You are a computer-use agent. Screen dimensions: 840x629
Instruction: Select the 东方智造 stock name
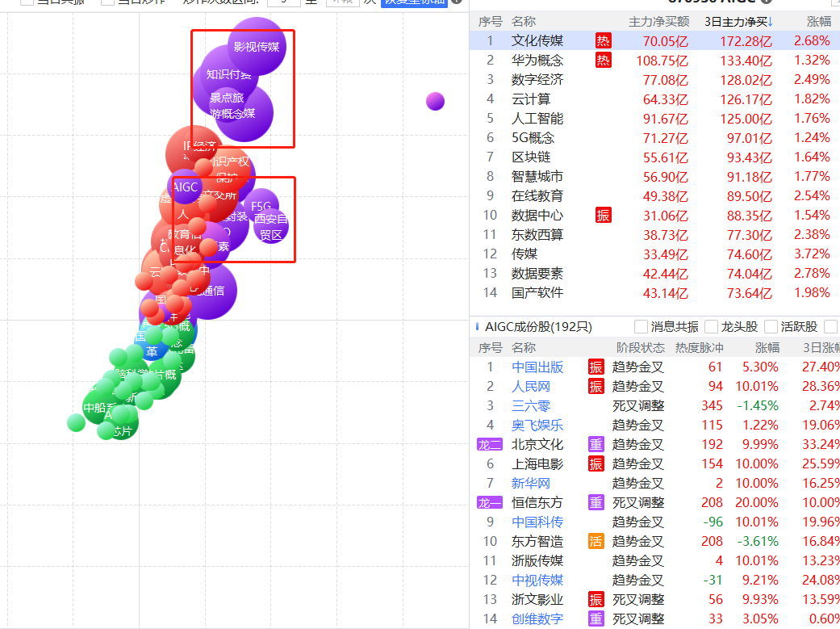tap(537, 542)
